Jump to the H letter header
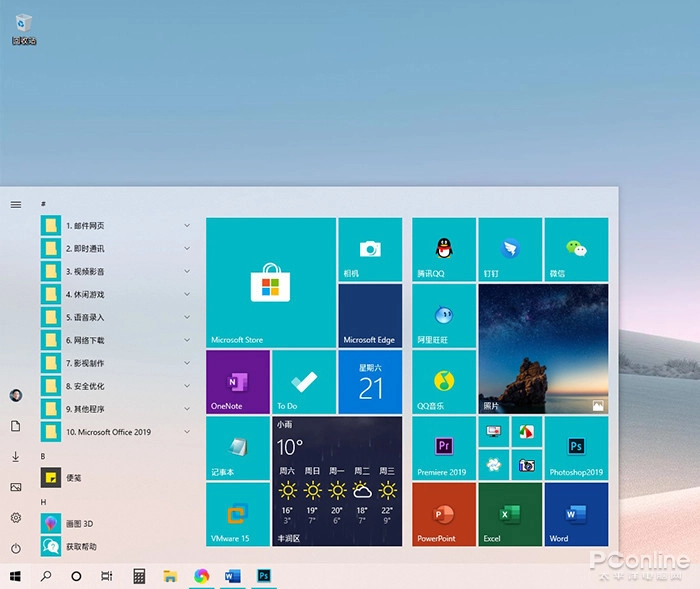 (43, 502)
